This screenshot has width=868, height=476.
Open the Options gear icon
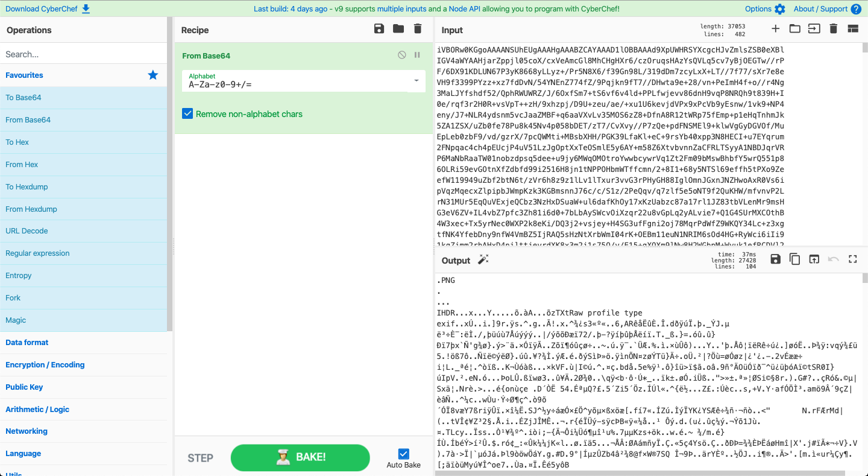click(x=780, y=9)
